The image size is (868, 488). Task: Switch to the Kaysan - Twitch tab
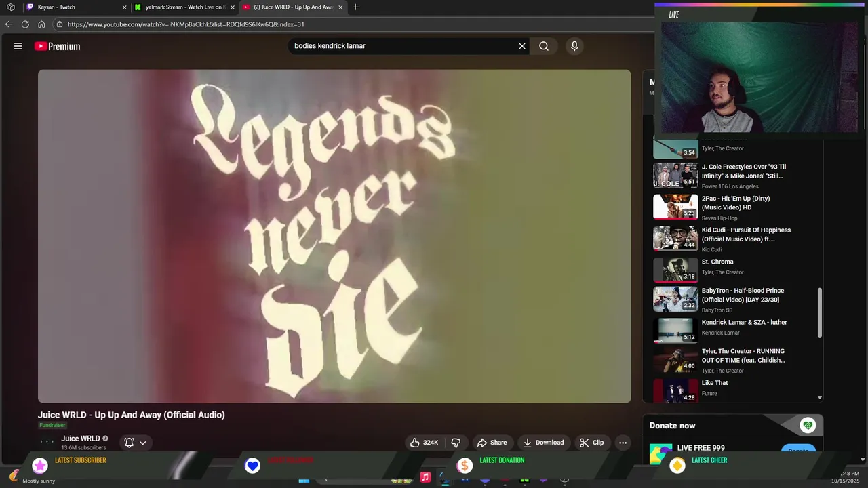76,7
